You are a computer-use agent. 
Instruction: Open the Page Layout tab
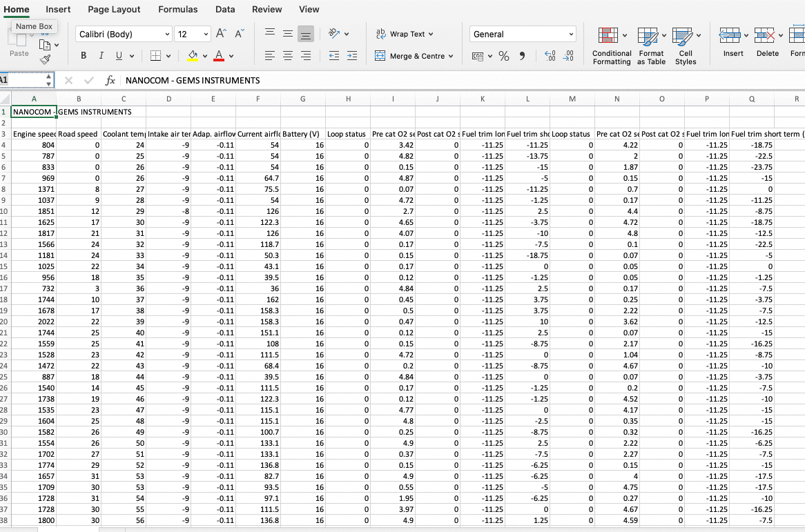pyautogui.click(x=114, y=9)
